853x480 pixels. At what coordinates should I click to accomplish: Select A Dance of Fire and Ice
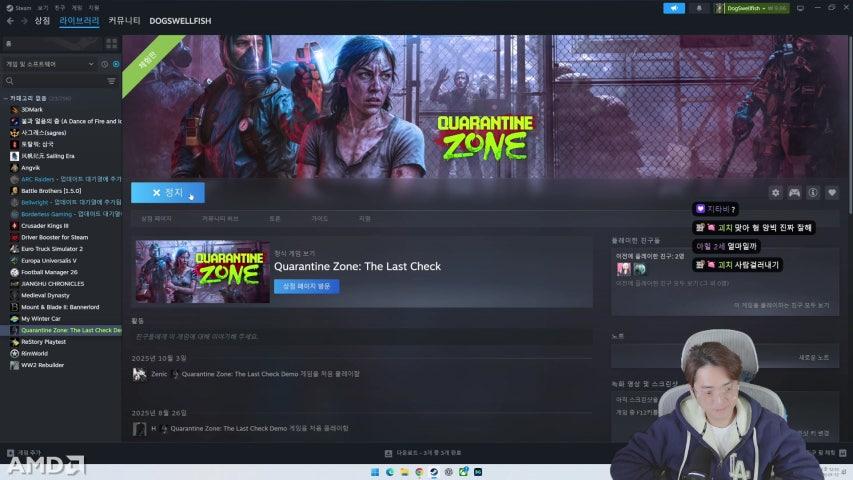tap(65, 121)
